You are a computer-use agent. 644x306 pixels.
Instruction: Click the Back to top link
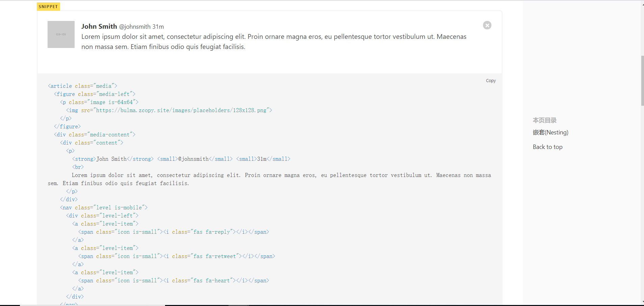(x=547, y=147)
